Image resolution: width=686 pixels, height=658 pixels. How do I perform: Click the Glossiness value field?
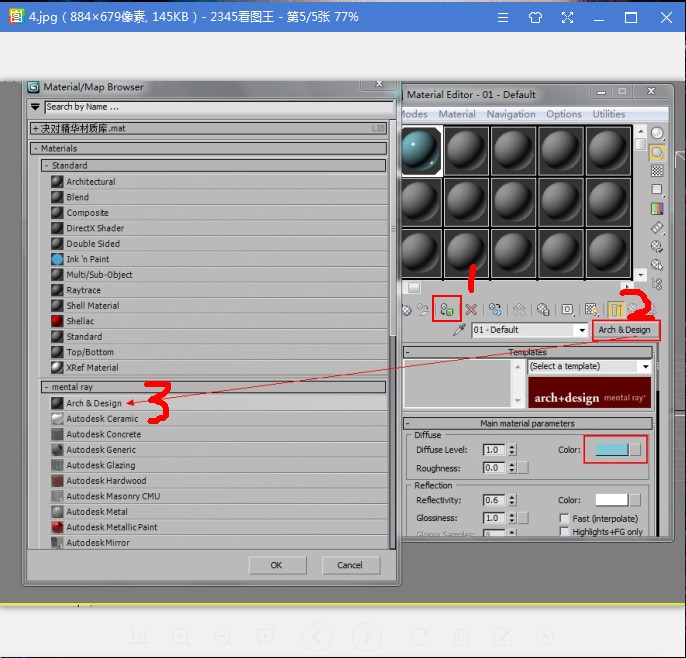[x=494, y=518]
